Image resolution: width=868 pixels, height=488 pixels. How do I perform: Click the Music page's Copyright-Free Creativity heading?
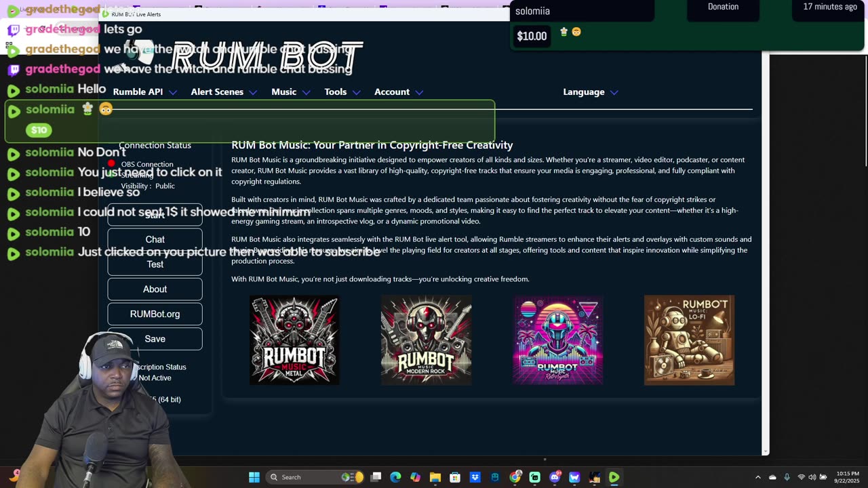coord(372,145)
